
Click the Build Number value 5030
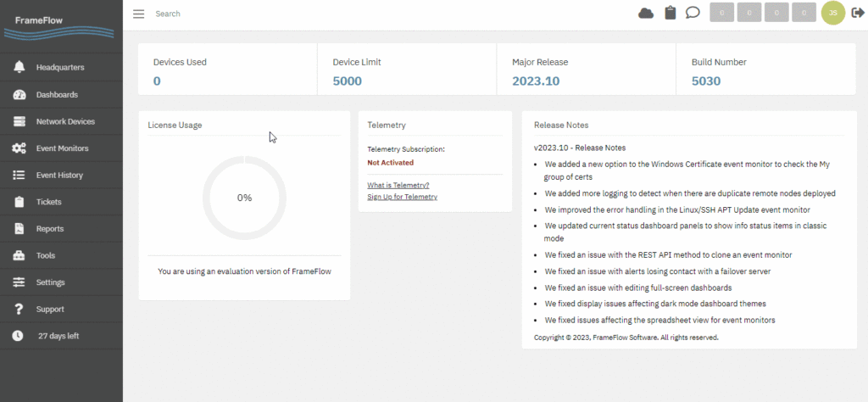(706, 81)
